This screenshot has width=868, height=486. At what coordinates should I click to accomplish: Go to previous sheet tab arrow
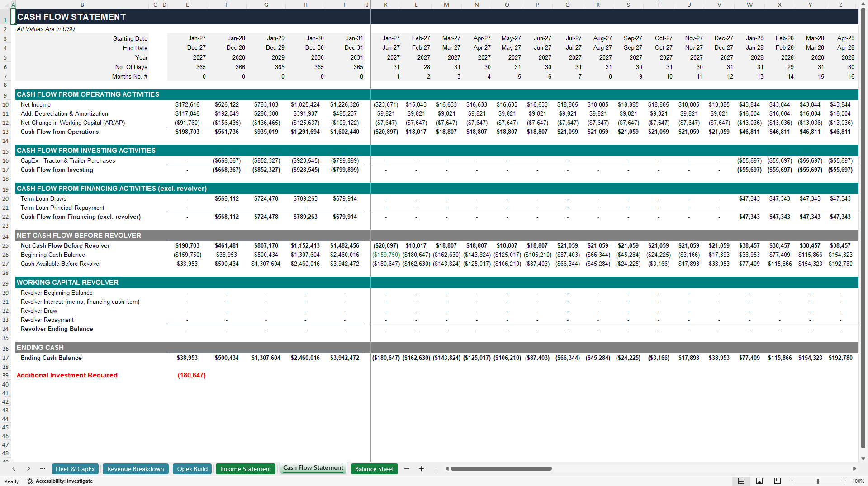[14, 469]
